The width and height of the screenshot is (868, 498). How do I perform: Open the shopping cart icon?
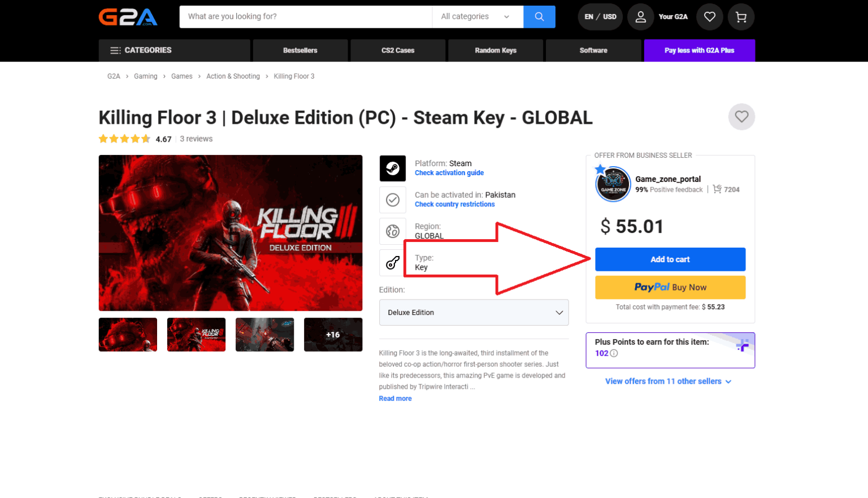[x=741, y=16]
